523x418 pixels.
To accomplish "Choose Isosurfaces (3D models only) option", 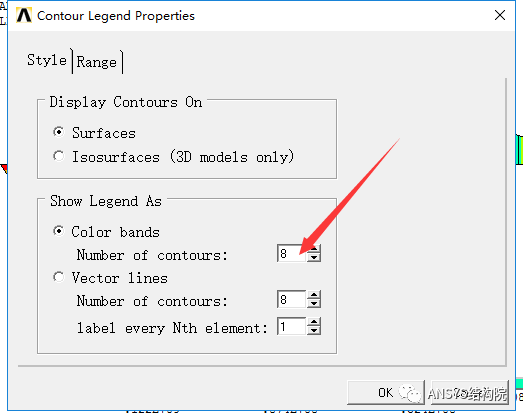I will tap(59, 156).
